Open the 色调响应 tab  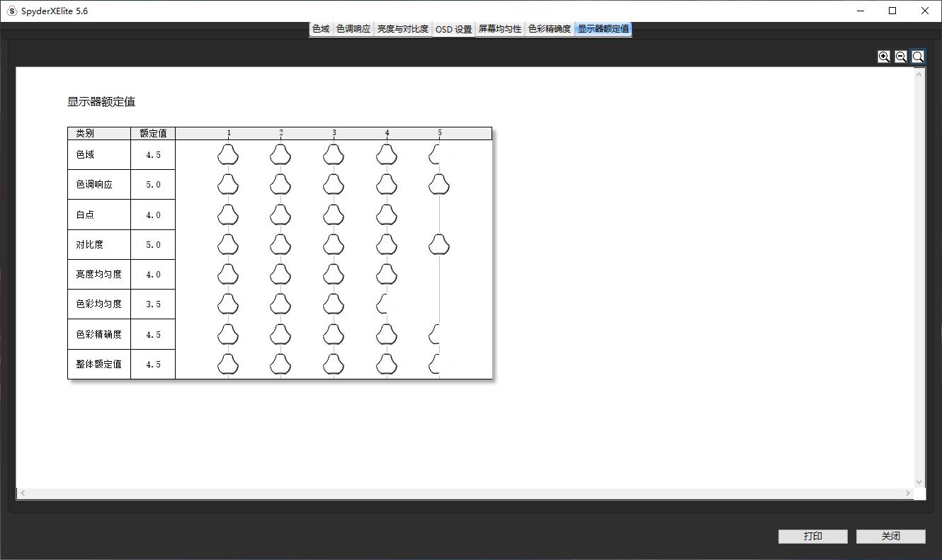353,29
